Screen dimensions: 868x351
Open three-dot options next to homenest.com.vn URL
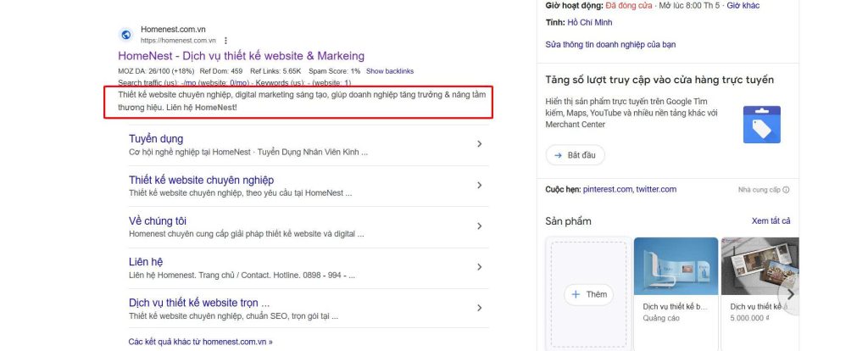click(225, 41)
